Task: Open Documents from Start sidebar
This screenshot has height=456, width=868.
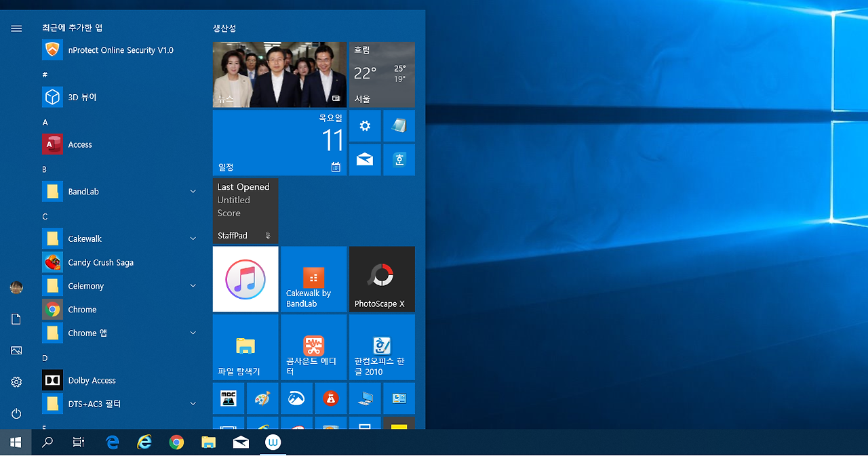Action: [16, 319]
